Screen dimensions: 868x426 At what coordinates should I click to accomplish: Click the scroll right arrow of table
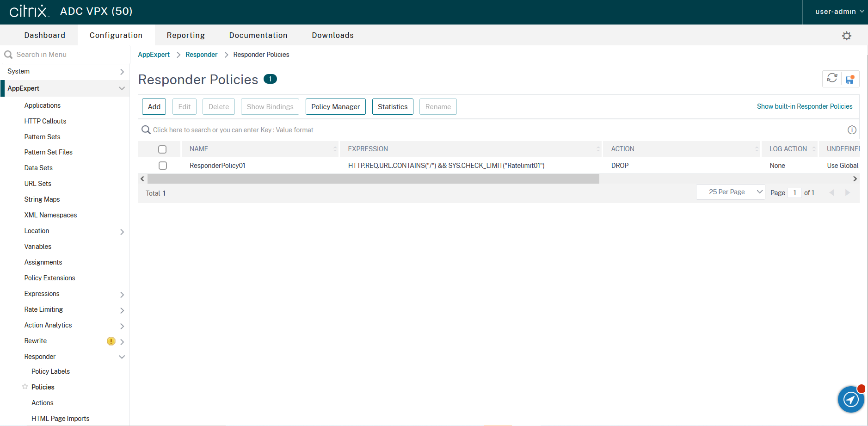(x=855, y=179)
